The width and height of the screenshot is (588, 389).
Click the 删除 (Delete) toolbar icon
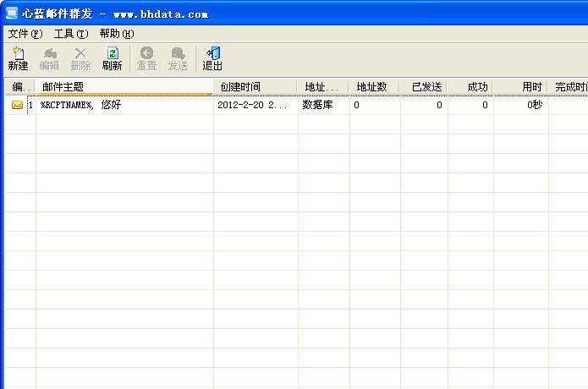(x=80, y=58)
